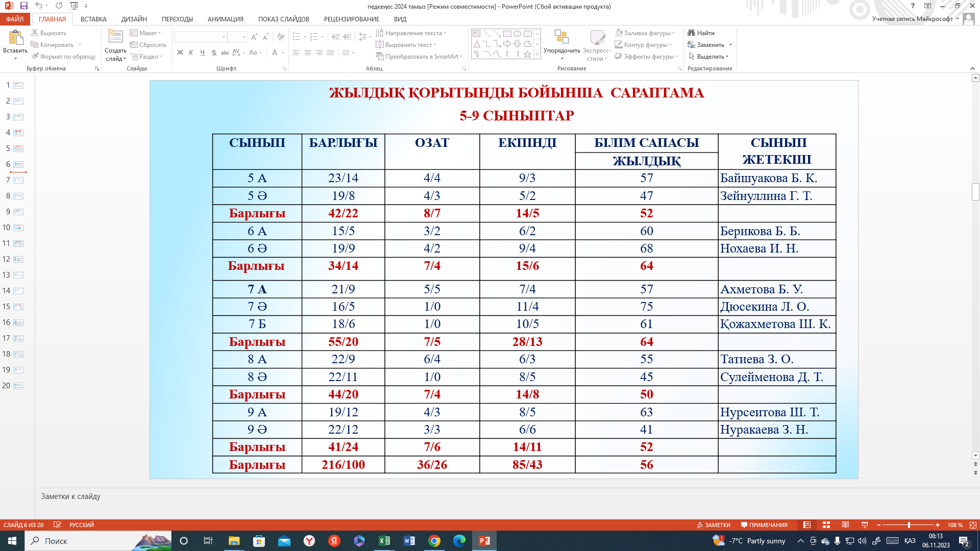Viewport: 980px width, 551px height.
Task: Switch to Reading view in status bar
Action: click(846, 525)
